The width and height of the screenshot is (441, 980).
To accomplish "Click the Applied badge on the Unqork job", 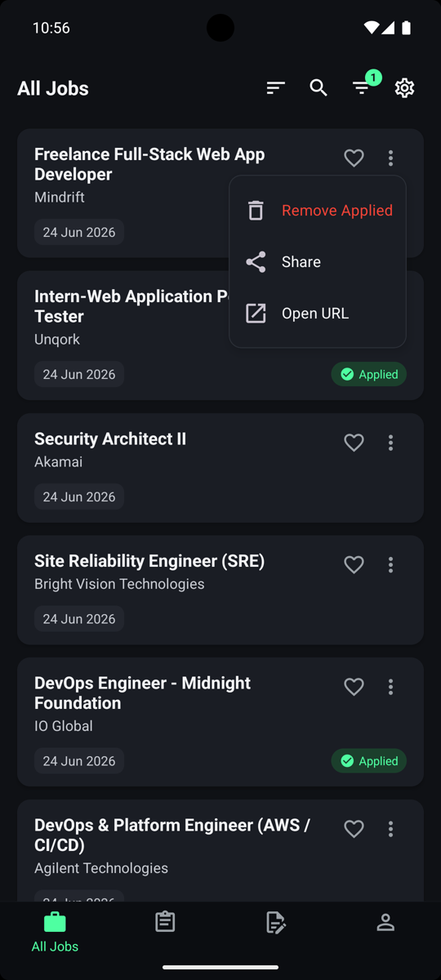I will tap(368, 374).
